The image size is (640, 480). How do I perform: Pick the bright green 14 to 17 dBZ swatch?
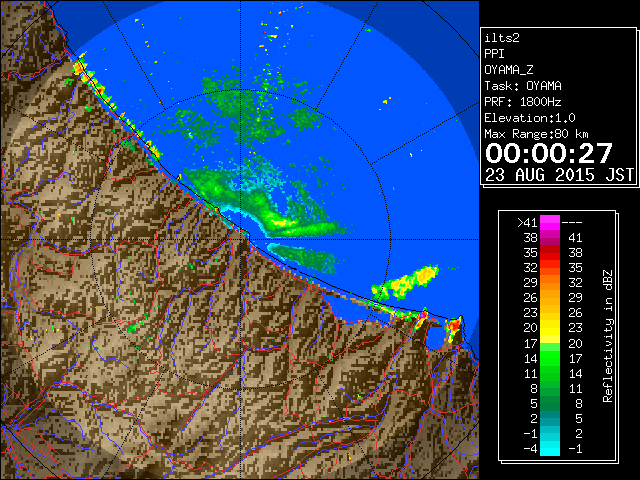pos(550,358)
